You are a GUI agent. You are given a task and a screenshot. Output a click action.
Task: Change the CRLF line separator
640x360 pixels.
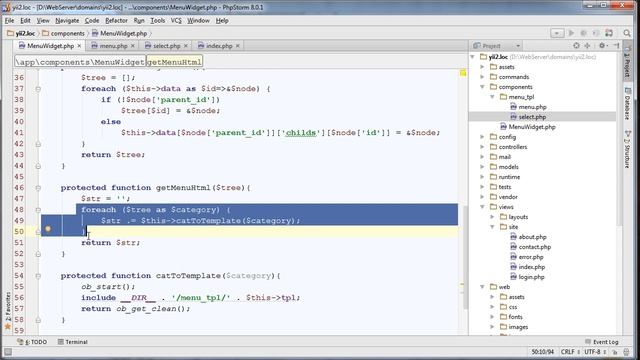coord(570,351)
